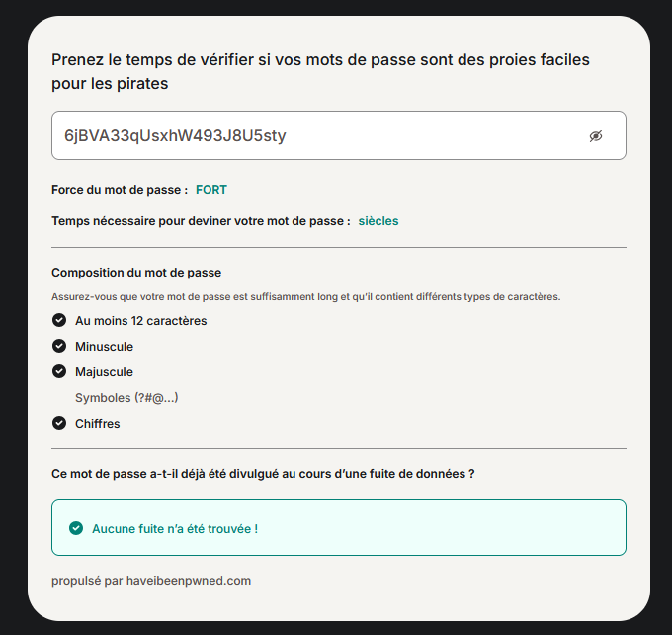
Task: Click the 'Chiffres' requirement label
Action: pyautogui.click(x=97, y=424)
